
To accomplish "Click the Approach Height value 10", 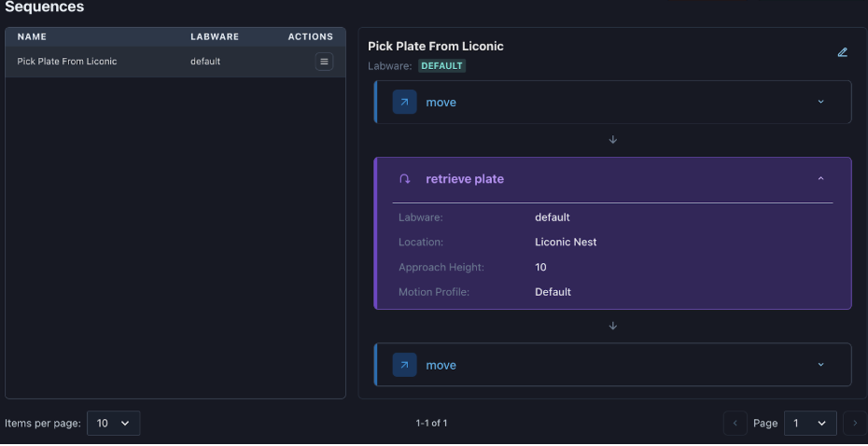I will click(540, 267).
